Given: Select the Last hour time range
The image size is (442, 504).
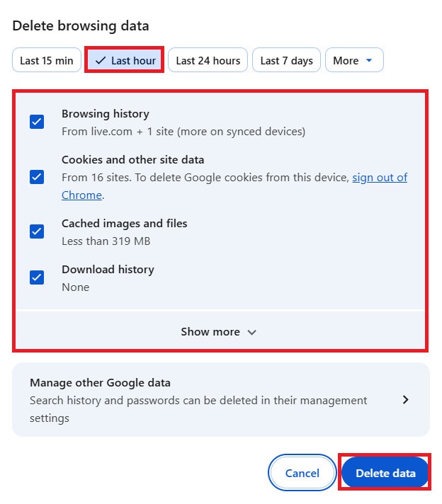Looking at the screenshot, I should click(x=125, y=60).
